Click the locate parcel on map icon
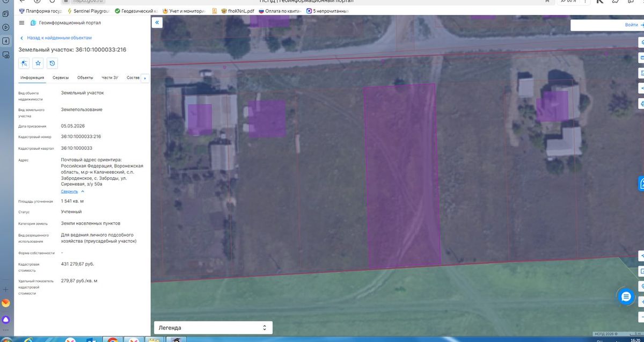 24,63
